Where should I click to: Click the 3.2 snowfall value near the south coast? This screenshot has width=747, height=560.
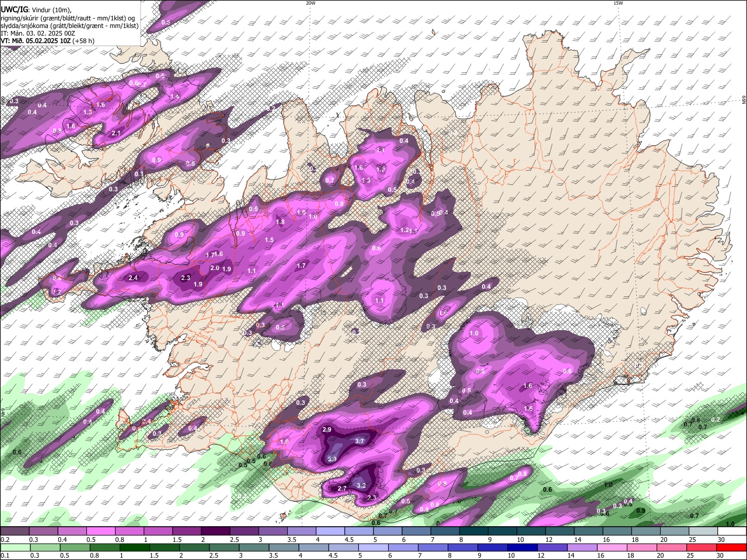tap(361, 485)
